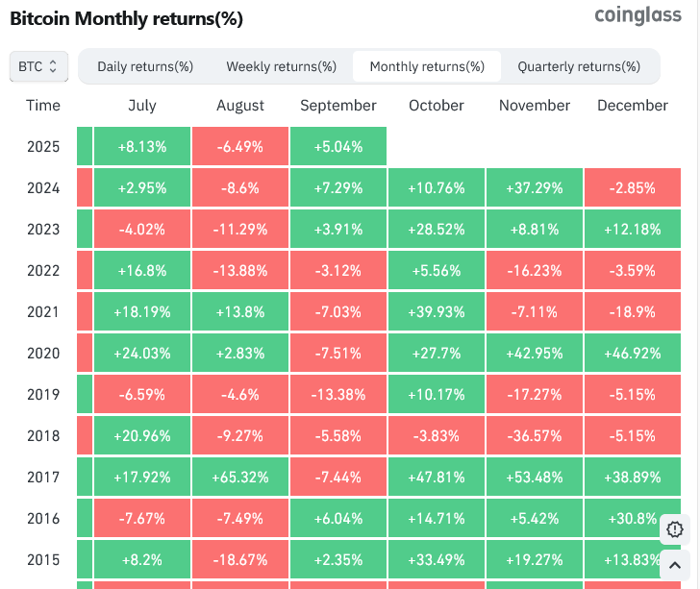Click the -36.57% cell for November 2018

[535, 435]
